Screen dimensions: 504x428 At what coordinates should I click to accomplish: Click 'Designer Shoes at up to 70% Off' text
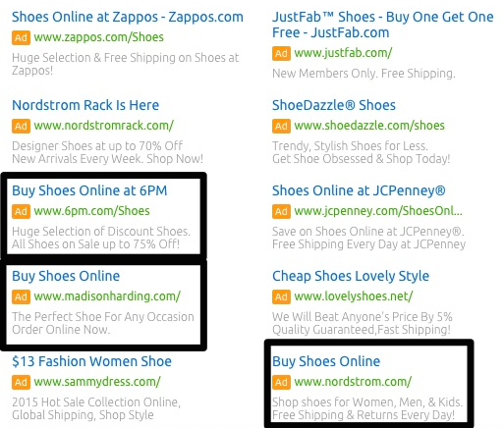point(97,146)
